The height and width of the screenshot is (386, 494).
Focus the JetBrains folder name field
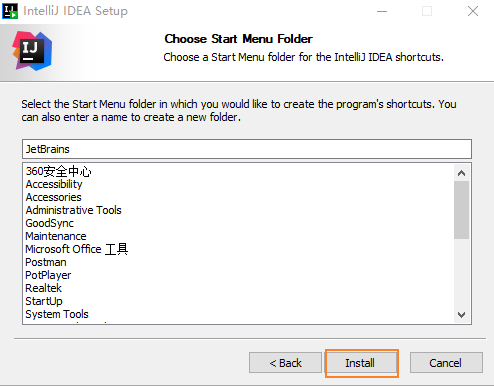click(247, 149)
